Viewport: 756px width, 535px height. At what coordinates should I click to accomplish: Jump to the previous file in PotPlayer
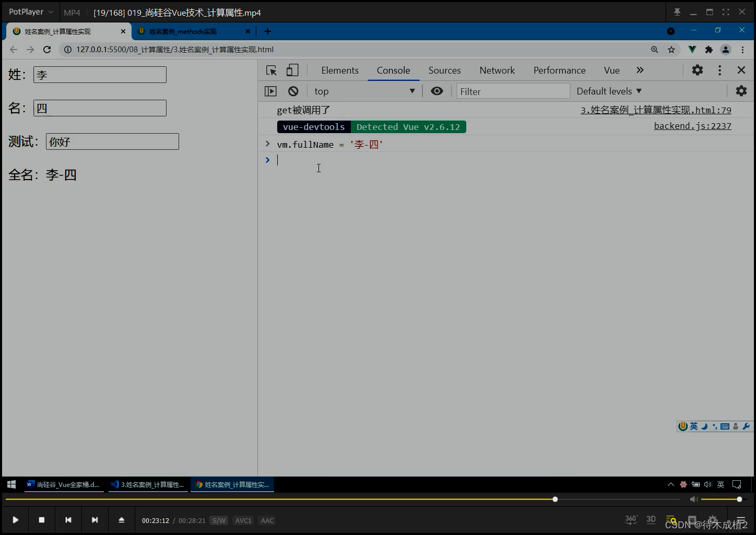click(68, 520)
